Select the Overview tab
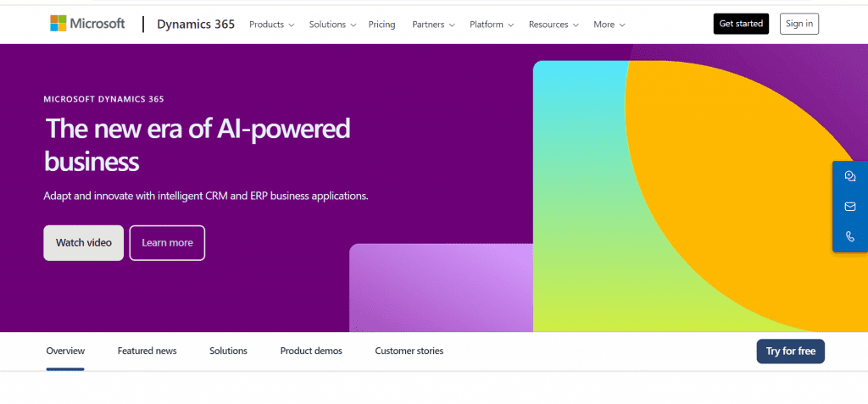This screenshot has height=404, width=868. [65, 351]
